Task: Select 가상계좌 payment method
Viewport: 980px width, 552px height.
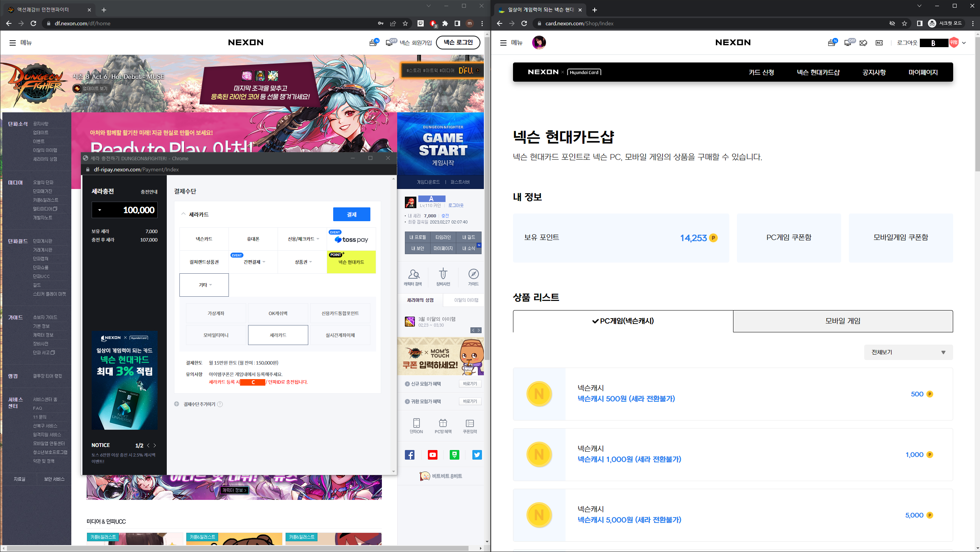Action: (x=216, y=313)
